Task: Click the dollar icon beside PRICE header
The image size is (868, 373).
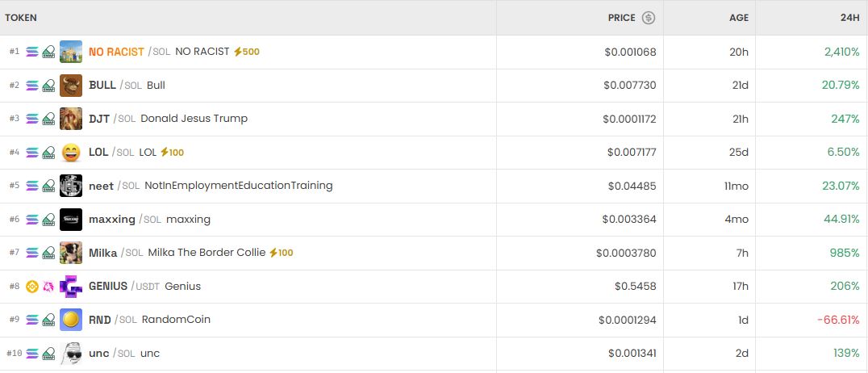Action: [649, 18]
